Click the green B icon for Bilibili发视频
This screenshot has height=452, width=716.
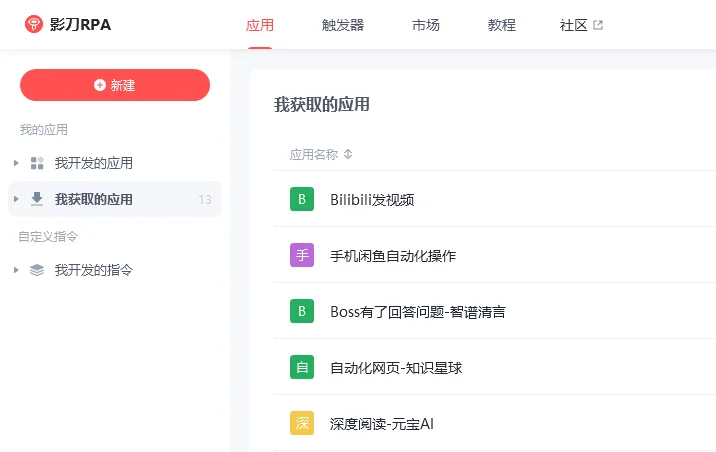(302, 199)
